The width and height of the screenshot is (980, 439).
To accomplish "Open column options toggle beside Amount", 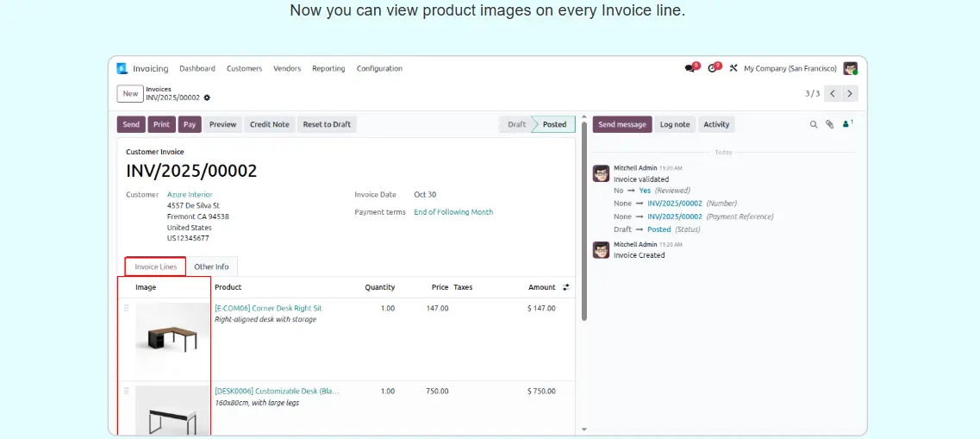I will point(566,287).
